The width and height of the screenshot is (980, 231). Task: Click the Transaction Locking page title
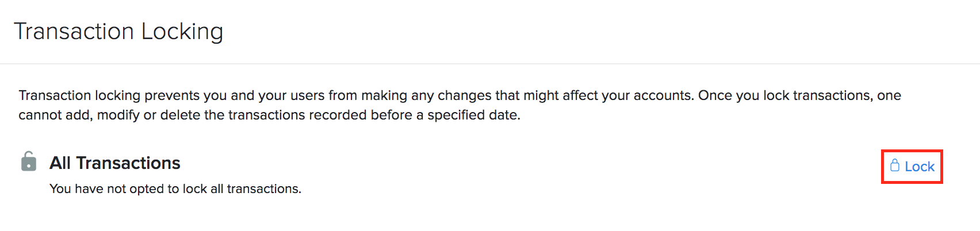click(118, 32)
